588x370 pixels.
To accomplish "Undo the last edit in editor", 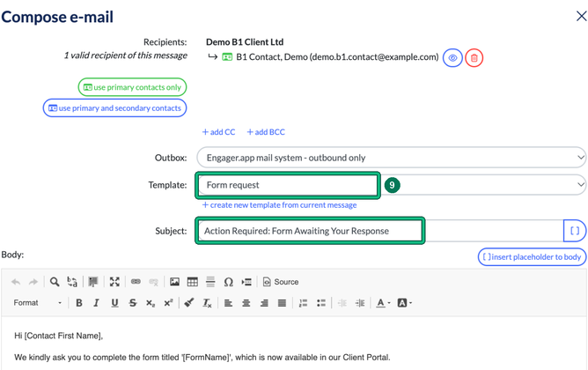I will (x=16, y=282).
